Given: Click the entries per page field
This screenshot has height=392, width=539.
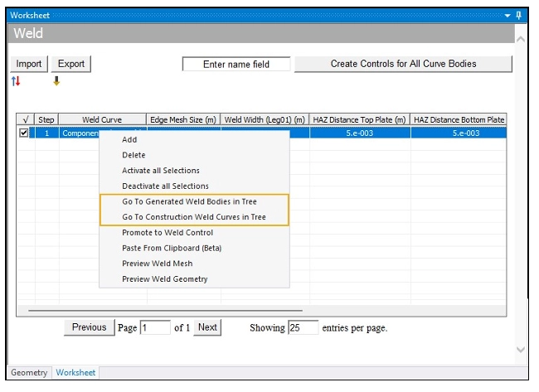Looking at the screenshot, I should pos(303,327).
